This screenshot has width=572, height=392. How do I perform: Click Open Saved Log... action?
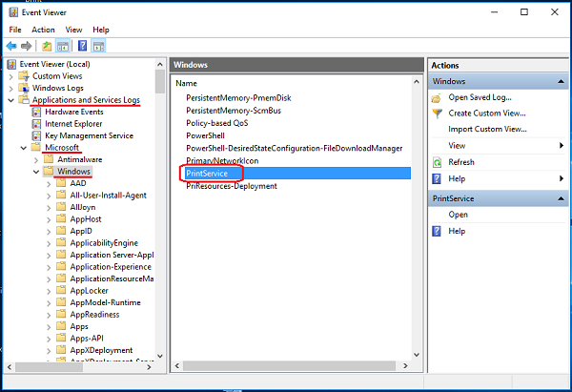click(480, 97)
